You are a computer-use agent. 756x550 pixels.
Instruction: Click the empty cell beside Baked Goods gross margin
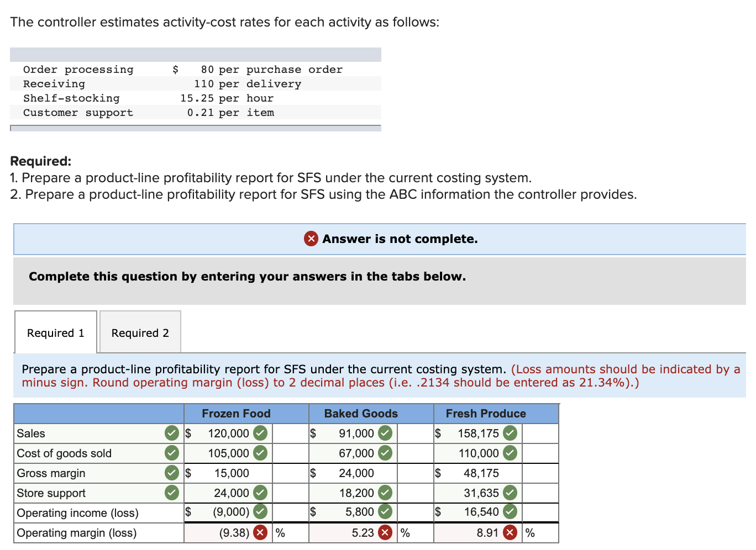pos(415,473)
